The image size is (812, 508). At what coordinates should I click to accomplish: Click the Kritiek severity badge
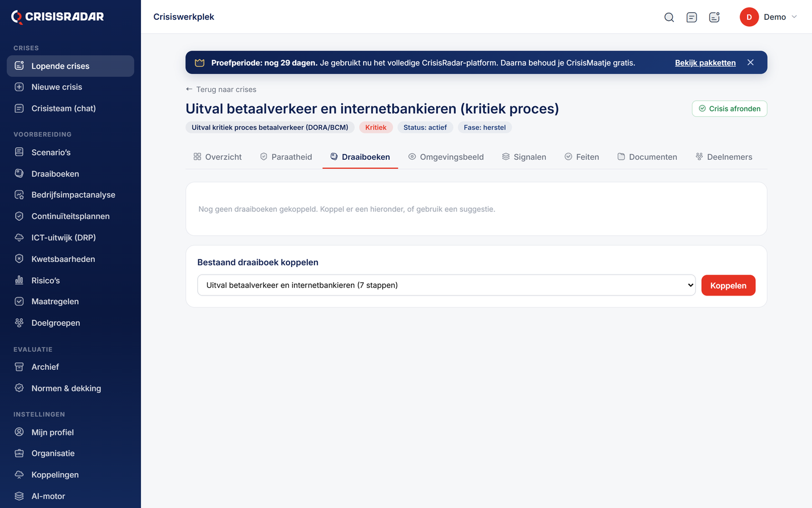376,127
